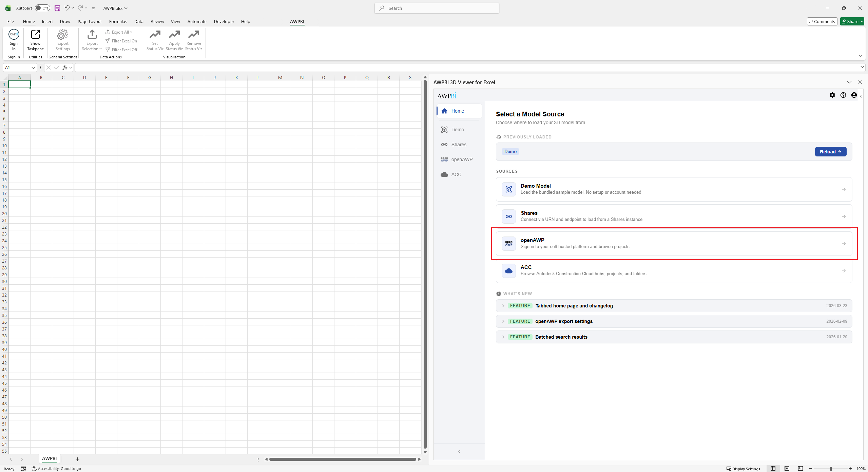The image size is (868, 472).
Task: Click the vertical sheet scrollbar
Action: point(425,265)
